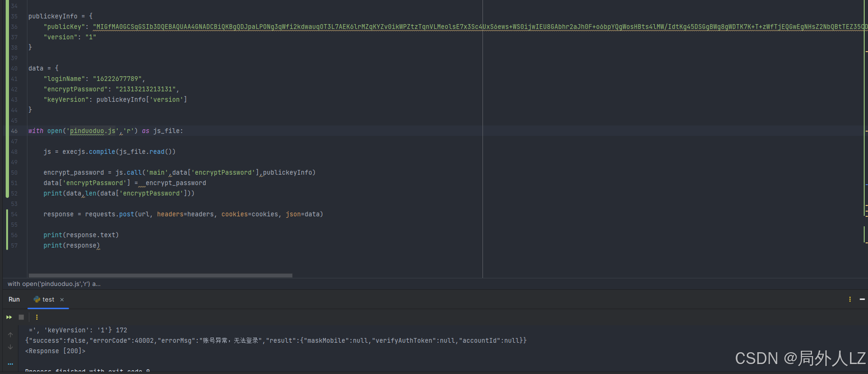Click the JSON error response output line
The image size is (868, 374).
coord(276,341)
